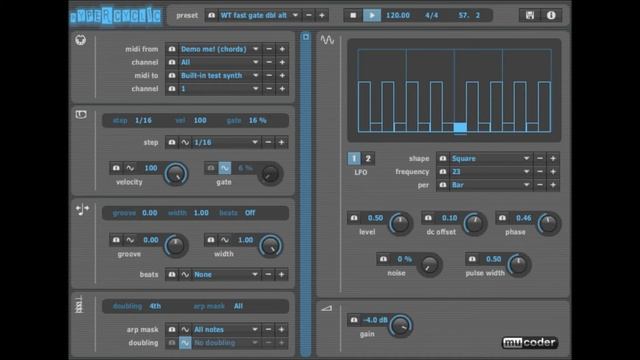Go to next preset with the plus button

pos(322,16)
